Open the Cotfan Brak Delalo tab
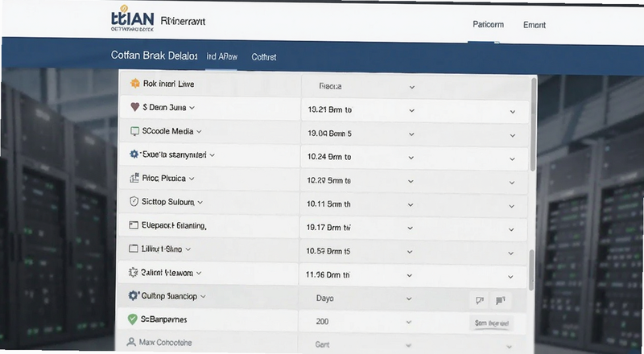Viewport: 644px width, 354px height. point(154,56)
